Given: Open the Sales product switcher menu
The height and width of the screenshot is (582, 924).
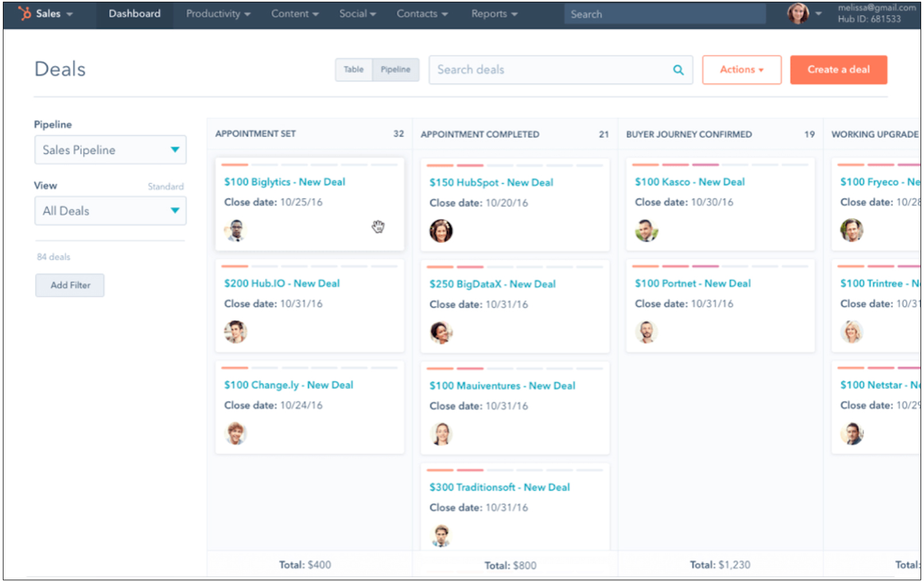Looking at the screenshot, I should pos(54,14).
